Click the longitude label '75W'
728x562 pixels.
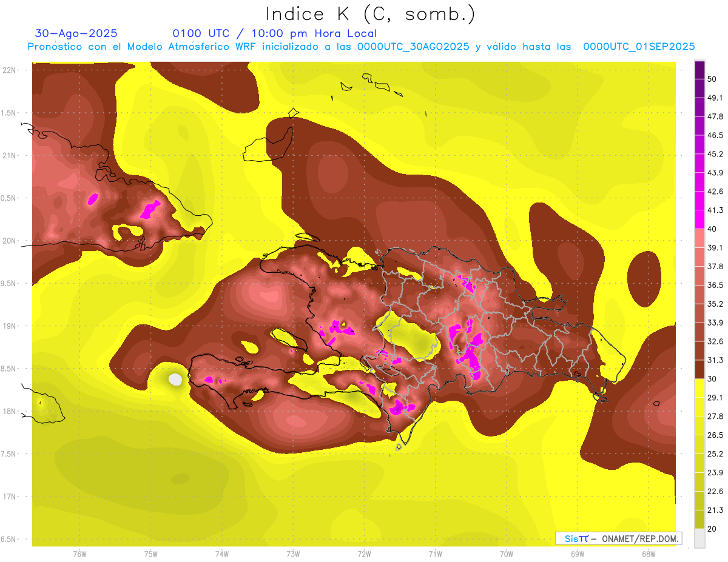coord(151,554)
